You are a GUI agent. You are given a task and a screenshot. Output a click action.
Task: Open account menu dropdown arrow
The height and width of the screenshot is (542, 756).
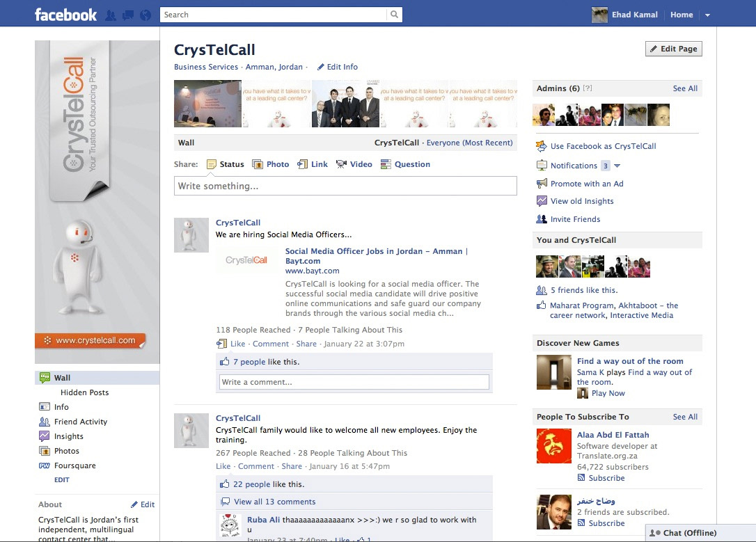[707, 15]
